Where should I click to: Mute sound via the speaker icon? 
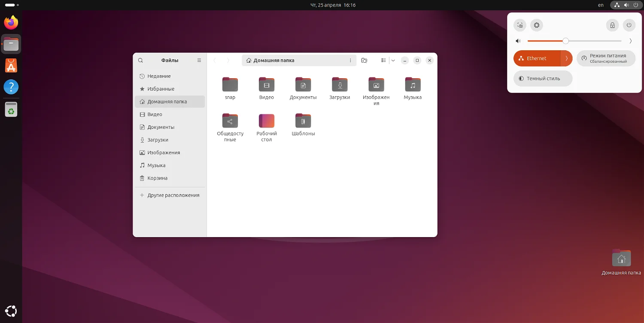(518, 41)
